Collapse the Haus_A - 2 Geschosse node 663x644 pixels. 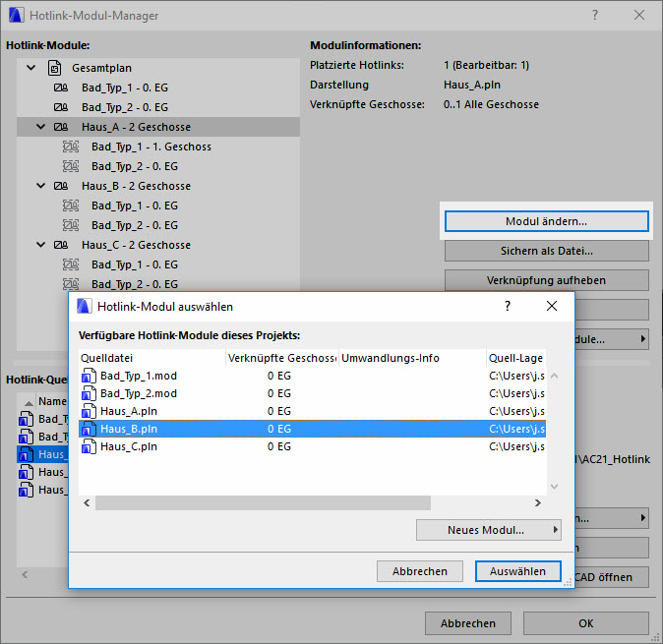pos(40,127)
